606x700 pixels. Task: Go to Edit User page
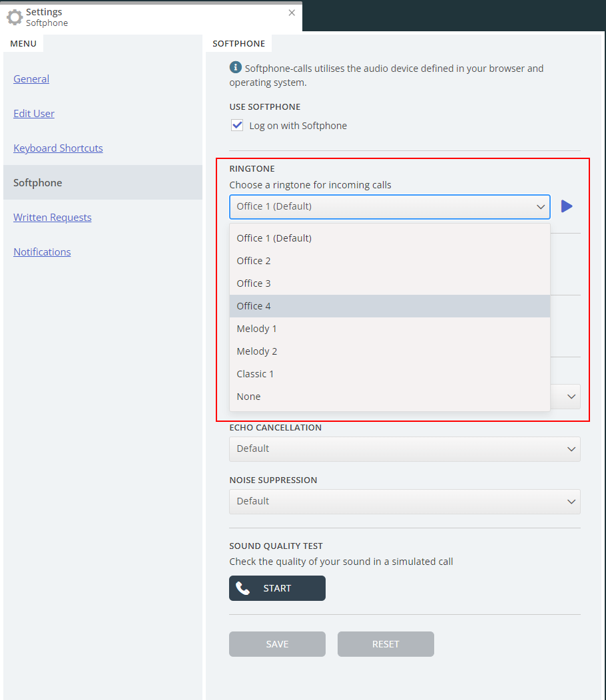tap(34, 113)
